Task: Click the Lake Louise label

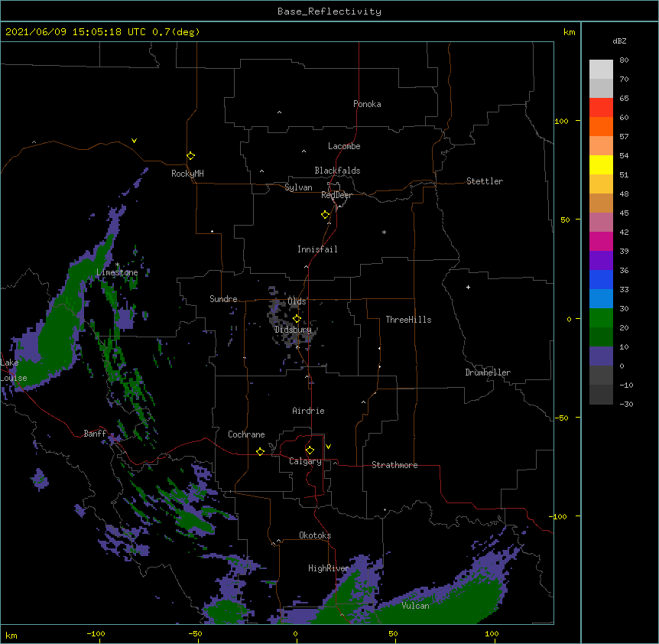Action: point(14,370)
